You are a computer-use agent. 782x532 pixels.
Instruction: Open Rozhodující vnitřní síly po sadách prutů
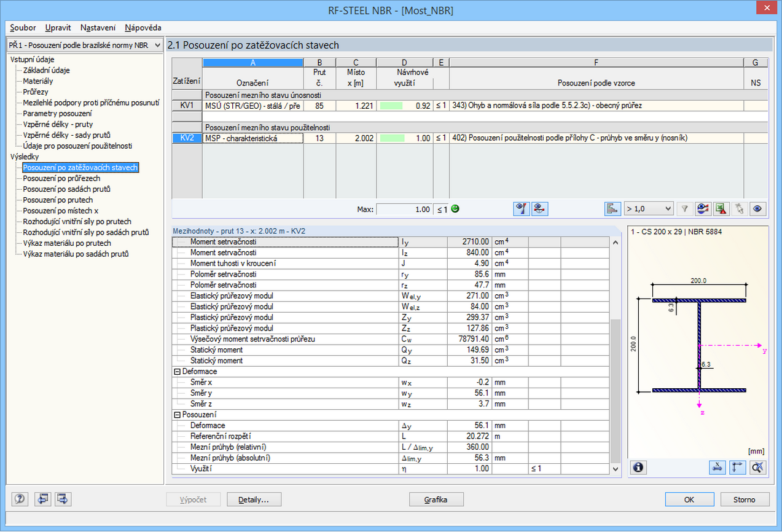[86, 232]
